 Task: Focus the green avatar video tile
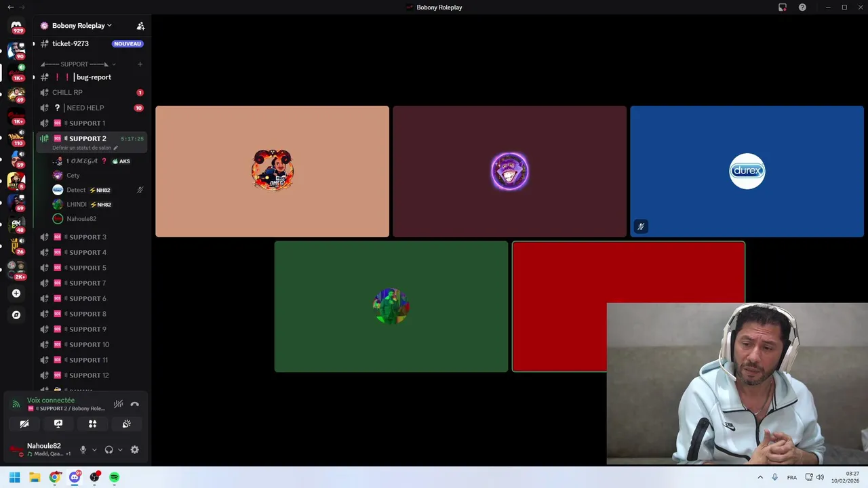(391, 306)
